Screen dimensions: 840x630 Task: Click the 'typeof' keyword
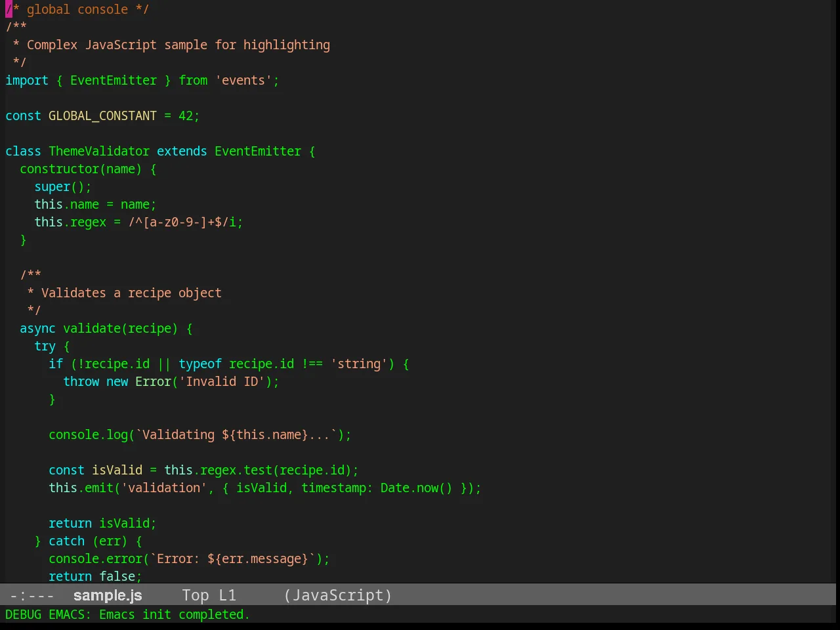200,364
